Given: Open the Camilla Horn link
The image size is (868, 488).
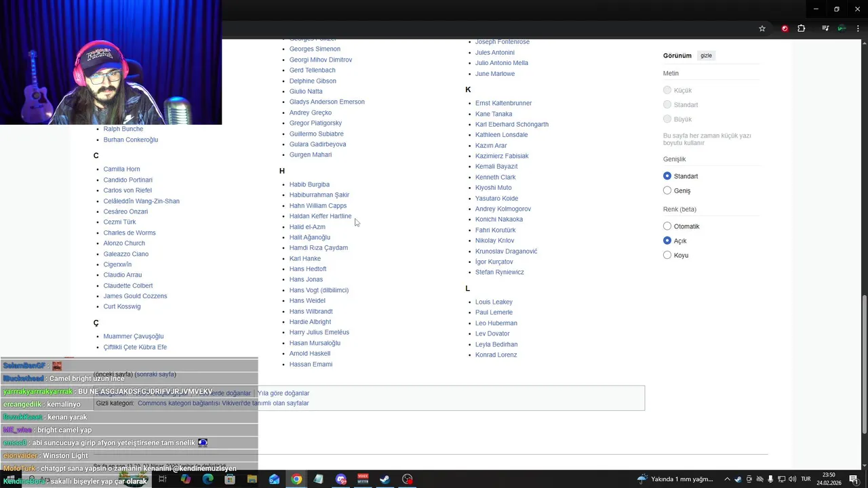Looking at the screenshot, I should coord(122,169).
